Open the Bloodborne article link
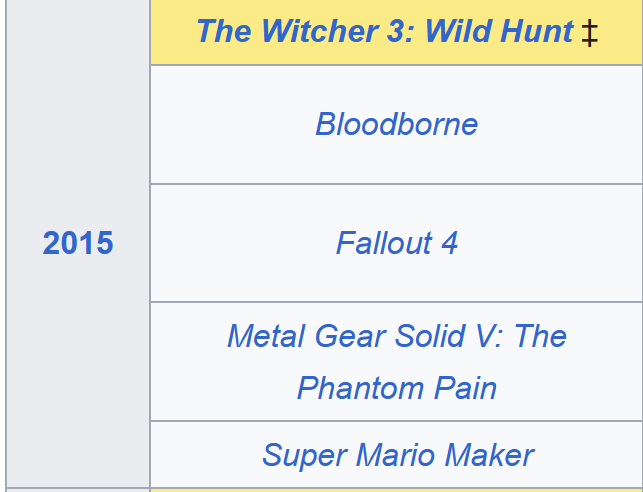643x492 pixels. coord(397,124)
